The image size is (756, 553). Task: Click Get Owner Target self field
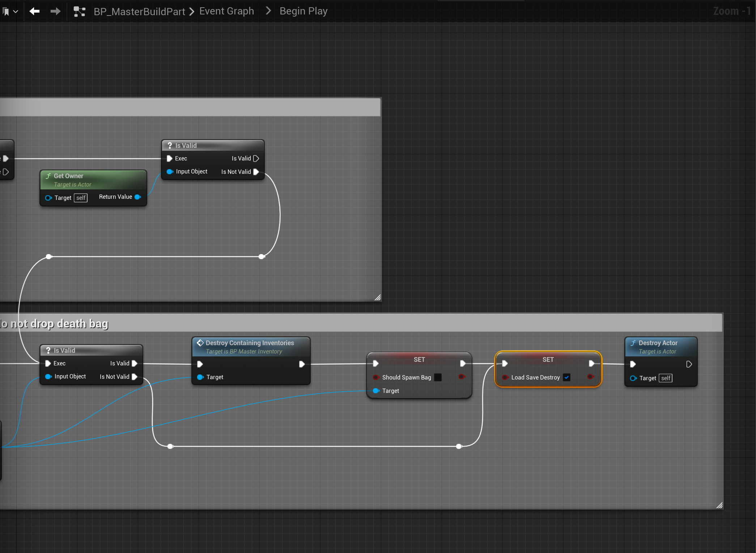coord(81,198)
